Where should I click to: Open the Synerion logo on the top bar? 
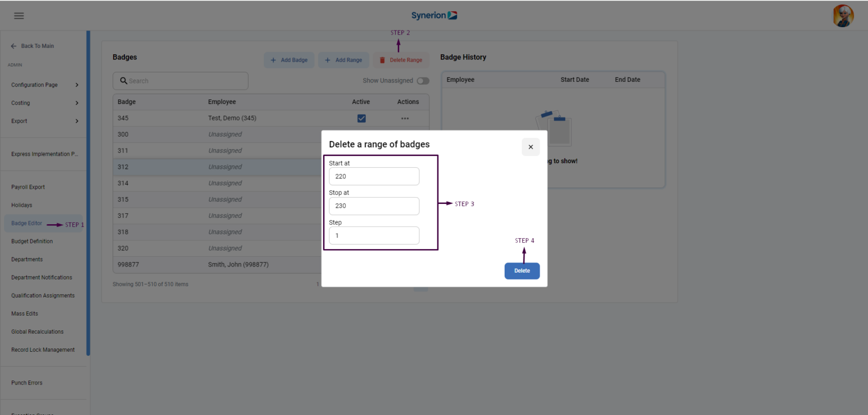click(x=434, y=15)
